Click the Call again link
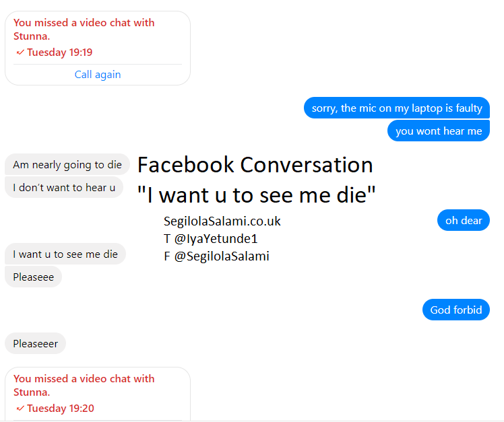Image resolution: width=504 pixels, height=422 pixels. pos(98,75)
